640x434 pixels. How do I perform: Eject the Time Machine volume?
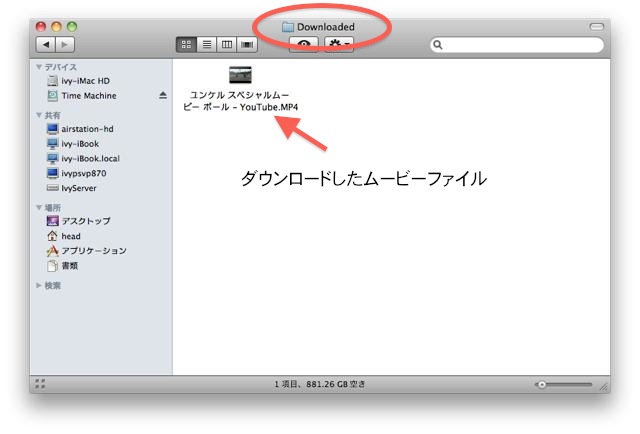click(x=163, y=95)
